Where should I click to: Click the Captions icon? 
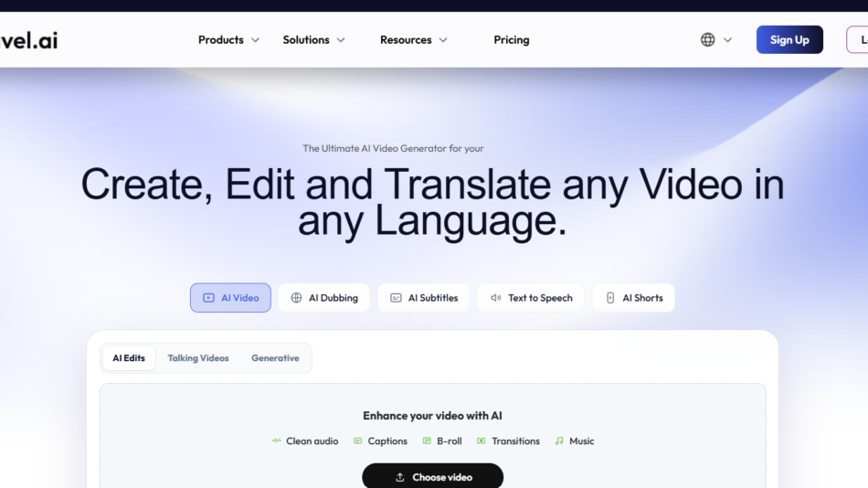pos(357,440)
